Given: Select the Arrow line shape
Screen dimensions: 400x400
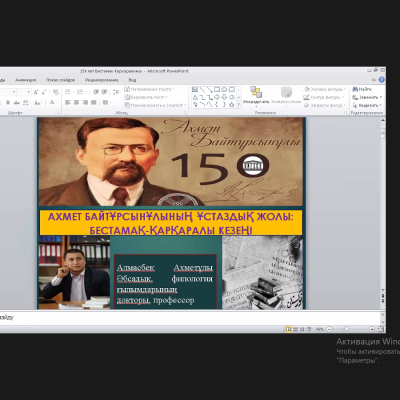Looking at the screenshot, I should [210, 90].
